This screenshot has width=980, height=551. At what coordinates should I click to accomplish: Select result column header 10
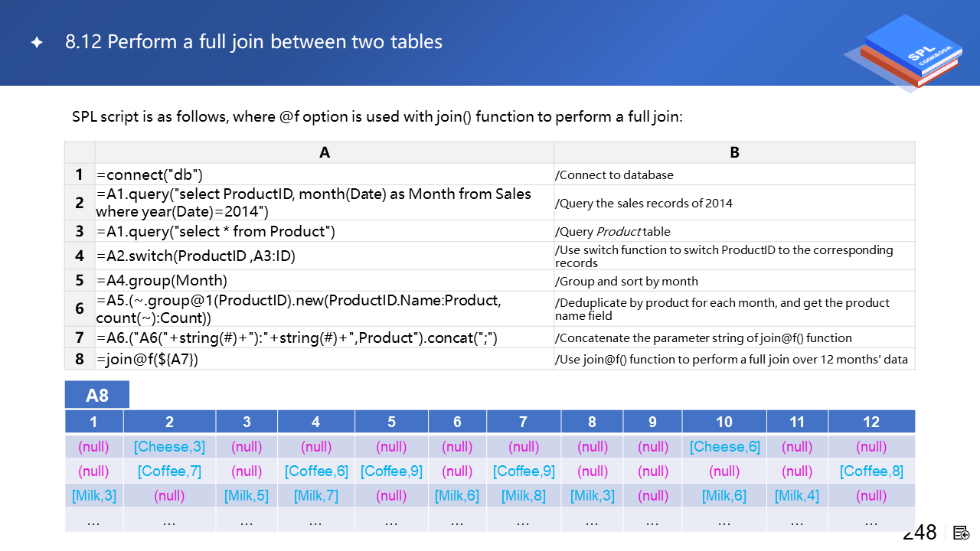coord(724,422)
